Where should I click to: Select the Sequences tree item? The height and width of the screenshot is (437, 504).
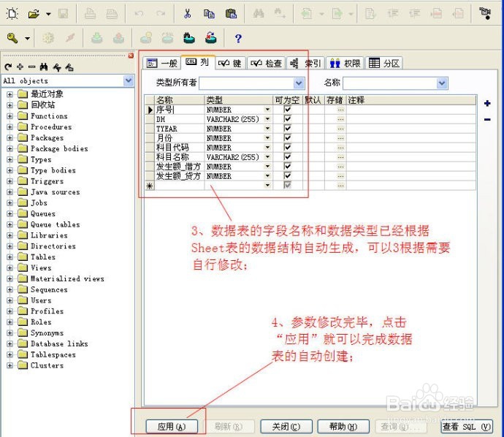coord(49,289)
